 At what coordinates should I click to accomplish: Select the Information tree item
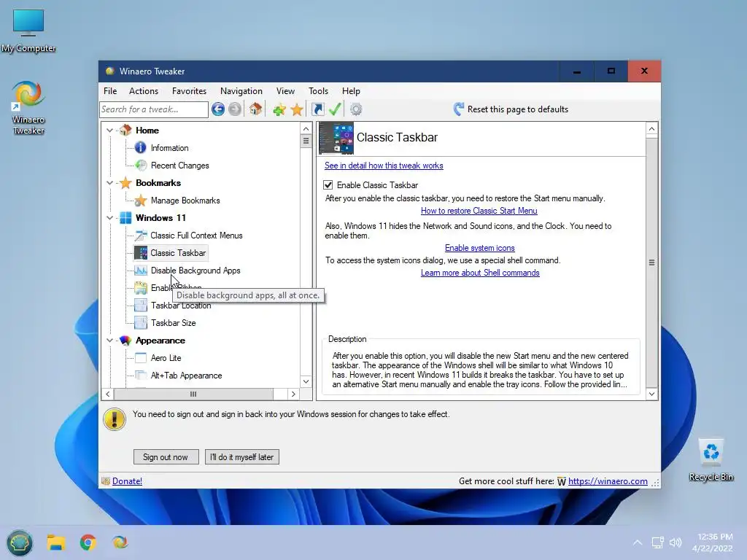pos(169,148)
